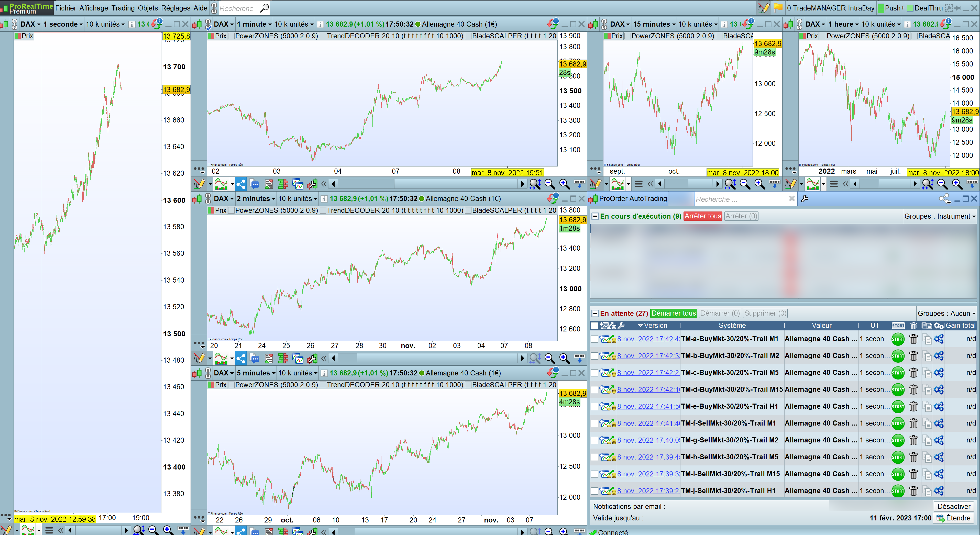Click auto-fit zoom magnifier on 1 minute chart
This screenshot has height=535, width=980.
coord(535,184)
